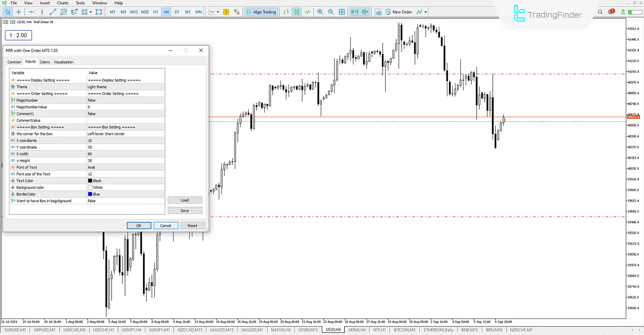644x335 pixels.
Task: Open the line studies dropdown
Action: pyautogui.click(x=217, y=12)
